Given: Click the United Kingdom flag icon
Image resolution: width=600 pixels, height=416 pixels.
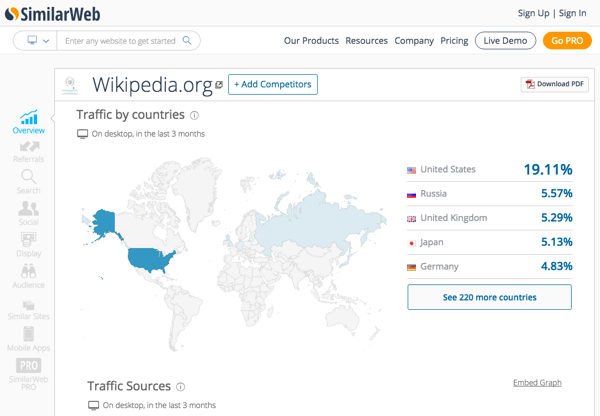Looking at the screenshot, I should coord(411,219).
